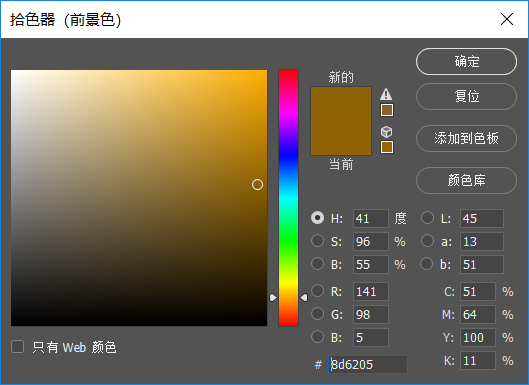The image size is (529, 385).
Task: Click the Lab b field showing 51
Action: point(482,264)
